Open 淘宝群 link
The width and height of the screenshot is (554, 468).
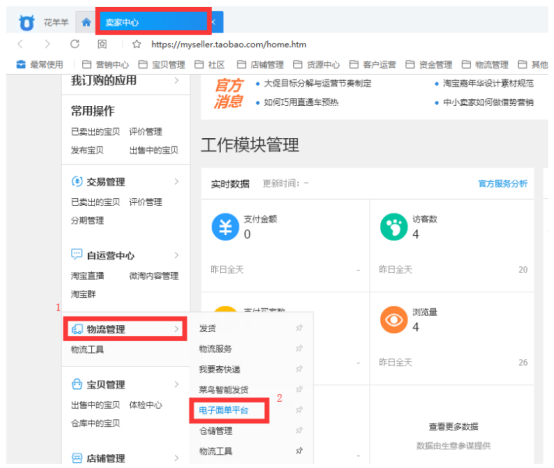coord(83,294)
